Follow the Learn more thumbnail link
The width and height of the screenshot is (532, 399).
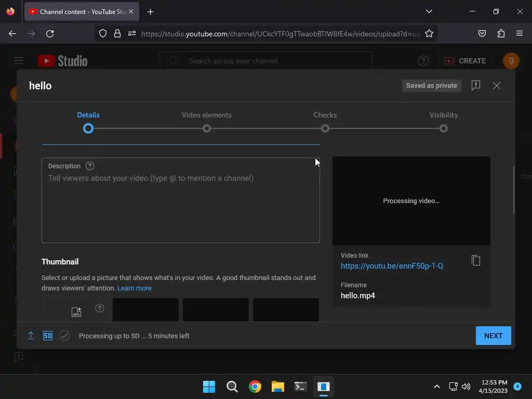pyautogui.click(x=135, y=288)
